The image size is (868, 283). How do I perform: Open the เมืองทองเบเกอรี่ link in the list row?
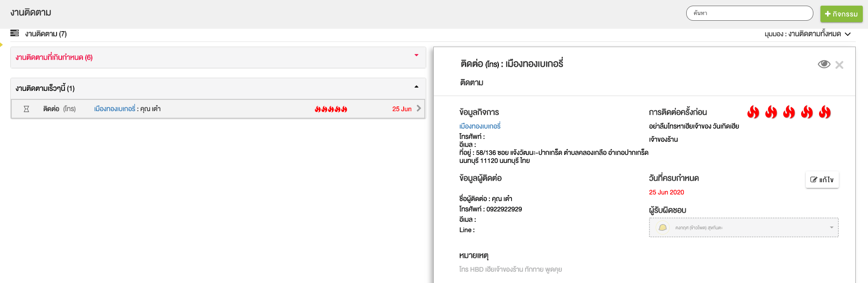coord(114,109)
